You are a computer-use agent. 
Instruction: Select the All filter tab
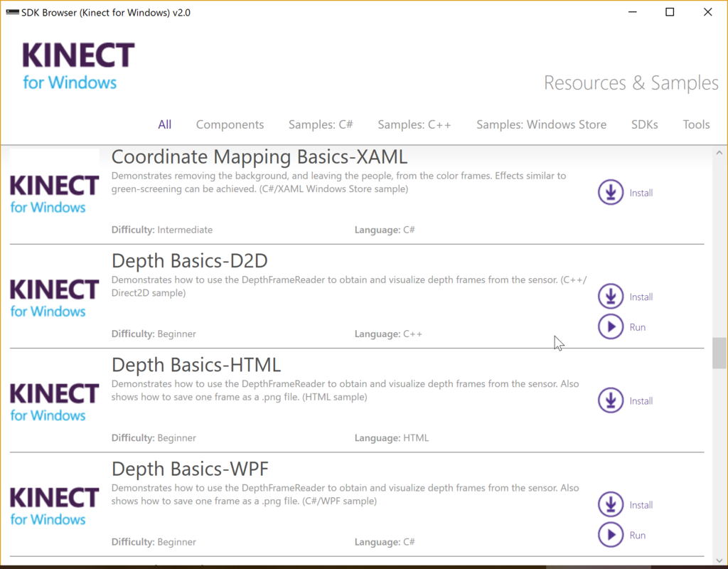[x=164, y=124]
